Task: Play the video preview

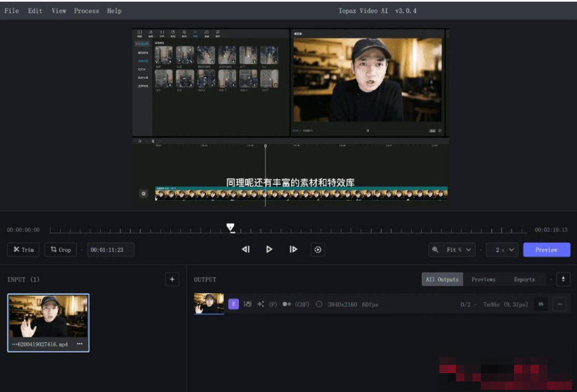Action: coord(269,250)
